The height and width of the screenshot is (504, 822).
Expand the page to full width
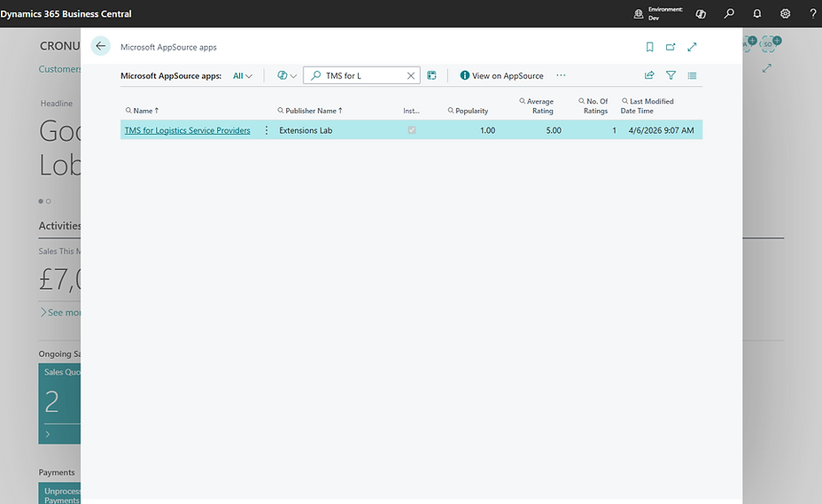692,47
